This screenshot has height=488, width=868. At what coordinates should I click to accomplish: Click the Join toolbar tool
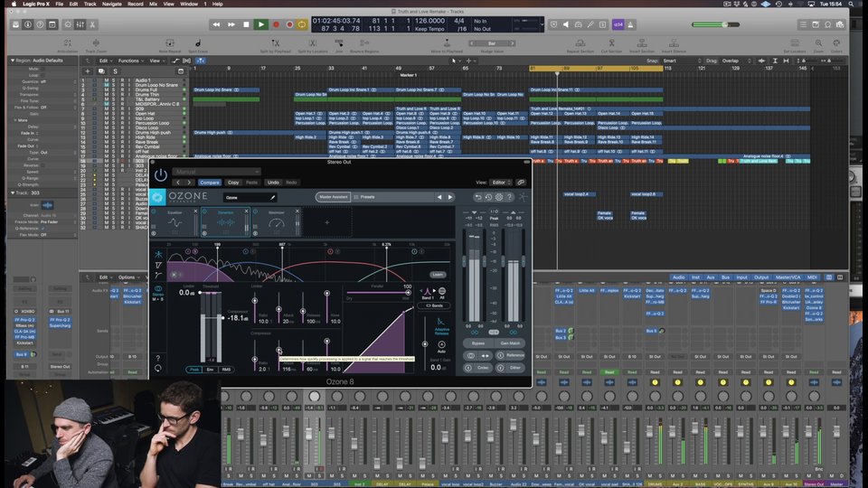pyautogui.click(x=339, y=46)
